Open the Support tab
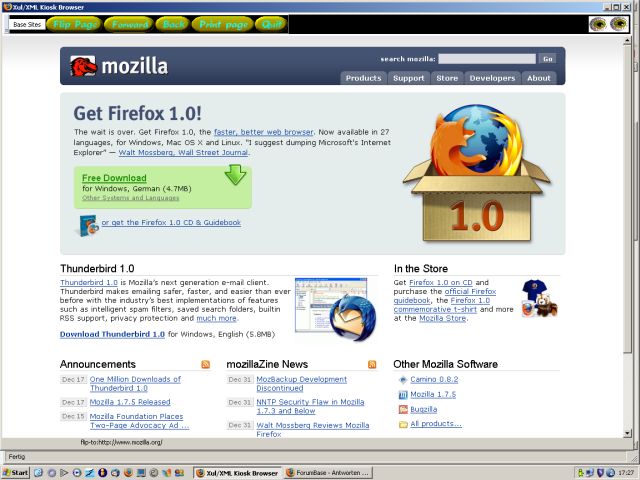 [409, 78]
